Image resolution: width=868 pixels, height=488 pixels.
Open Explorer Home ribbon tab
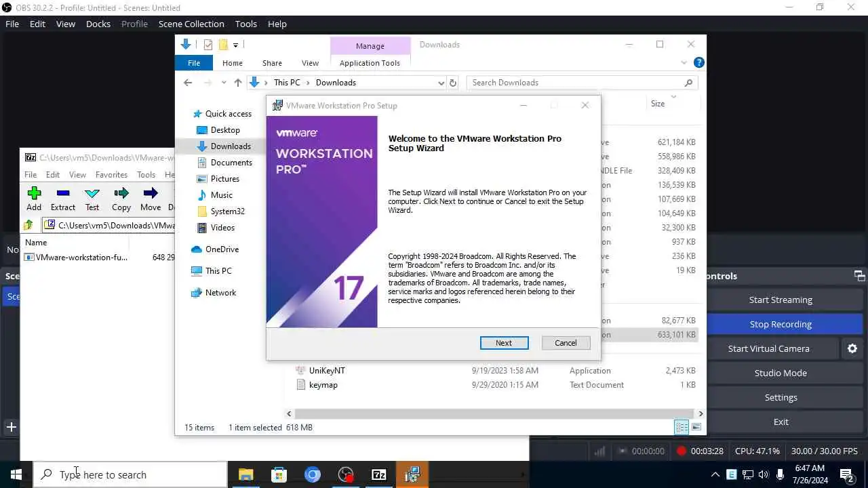coord(233,63)
